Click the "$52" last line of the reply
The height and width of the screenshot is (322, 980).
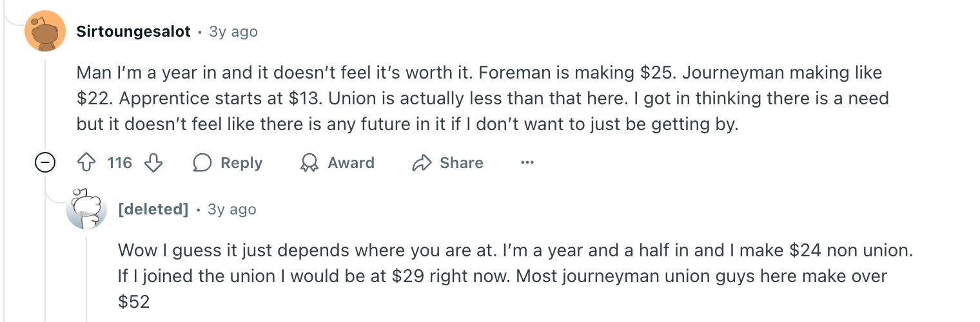click(x=134, y=301)
